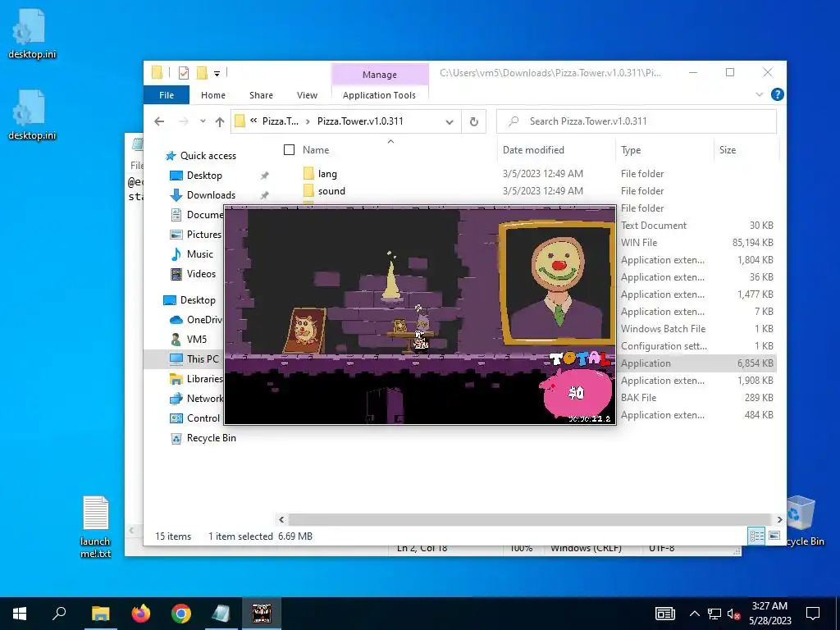Refresh the folder view

(x=473, y=121)
